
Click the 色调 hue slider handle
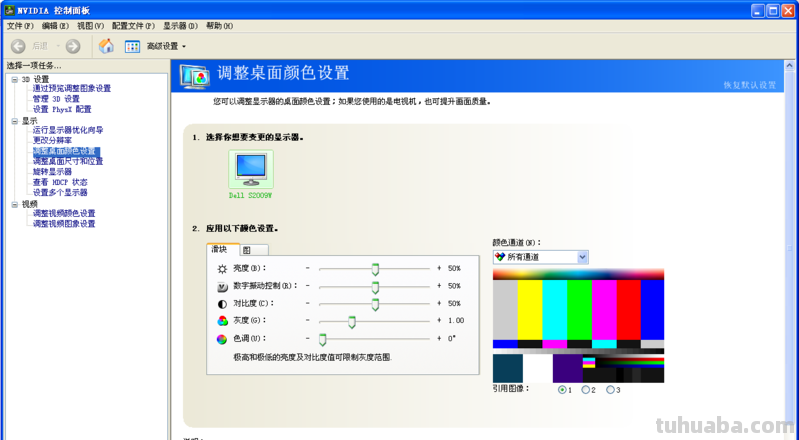pyautogui.click(x=323, y=340)
